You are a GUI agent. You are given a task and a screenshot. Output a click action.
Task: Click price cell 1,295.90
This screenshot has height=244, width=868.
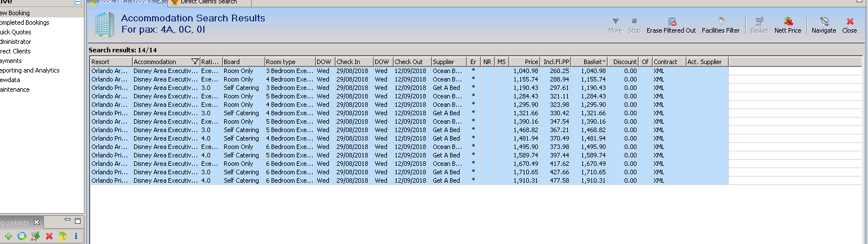point(526,105)
